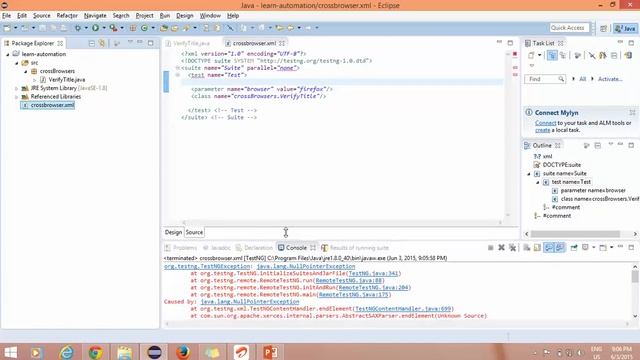Screen dimensions: 640x360
Task: Click the Debug bug icon in toolbar
Action: pos(78,28)
